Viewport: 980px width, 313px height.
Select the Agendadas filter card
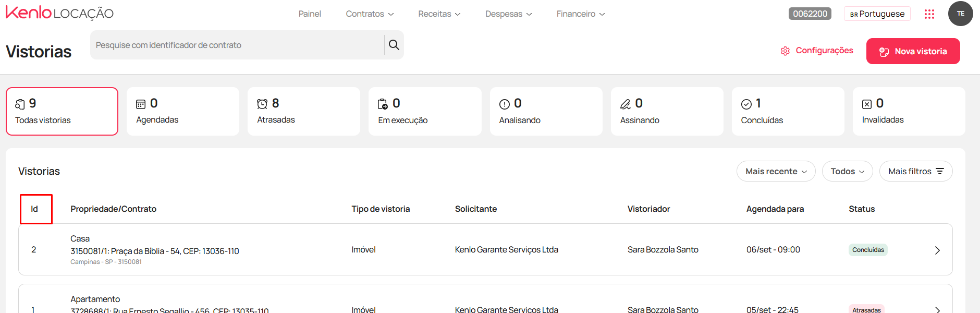pyautogui.click(x=183, y=111)
